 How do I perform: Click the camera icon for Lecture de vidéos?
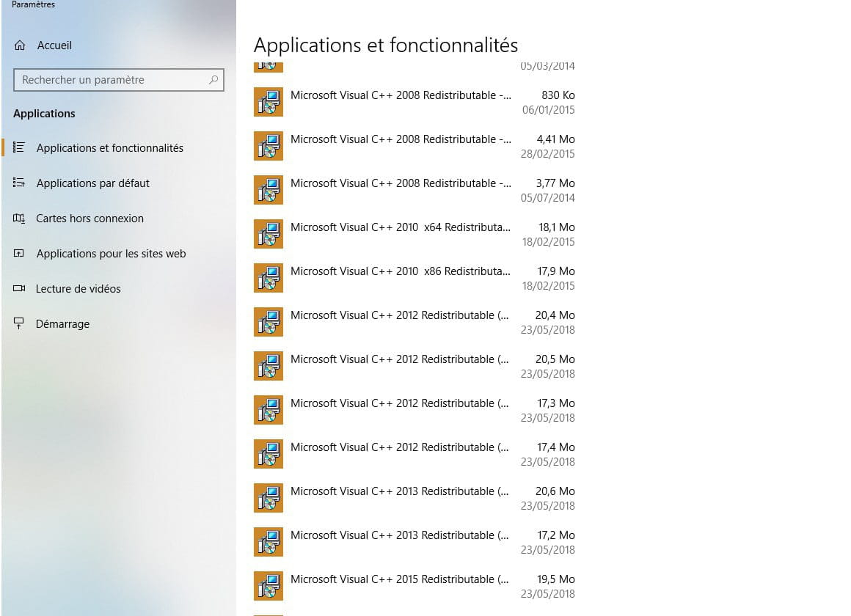pyautogui.click(x=19, y=289)
